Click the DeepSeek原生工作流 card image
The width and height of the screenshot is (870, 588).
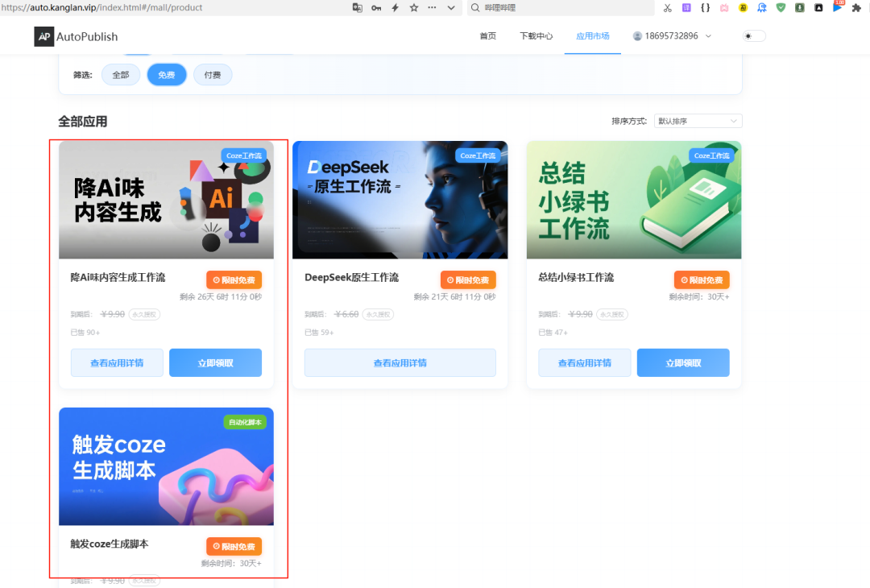pyautogui.click(x=400, y=200)
